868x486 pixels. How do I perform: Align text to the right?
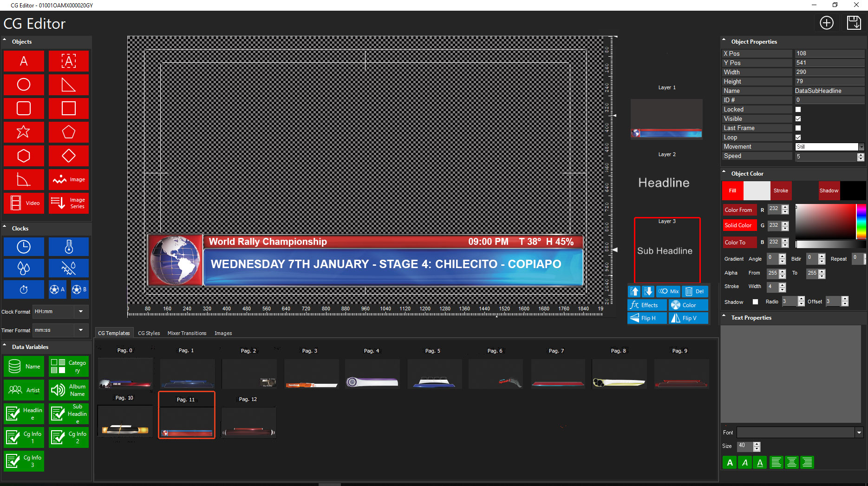(x=807, y=462)
